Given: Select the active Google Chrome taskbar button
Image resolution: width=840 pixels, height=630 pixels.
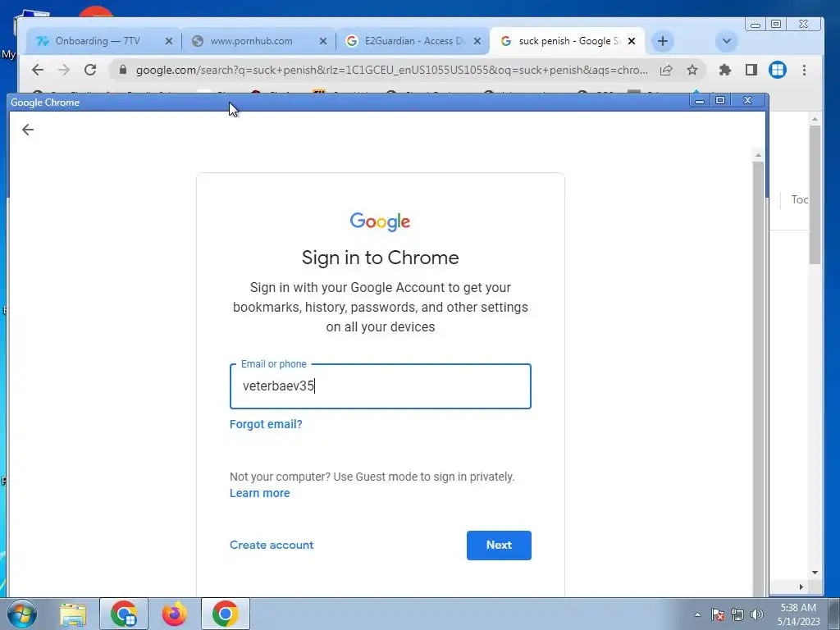Looking at the screenshot, I should point(226,614).
